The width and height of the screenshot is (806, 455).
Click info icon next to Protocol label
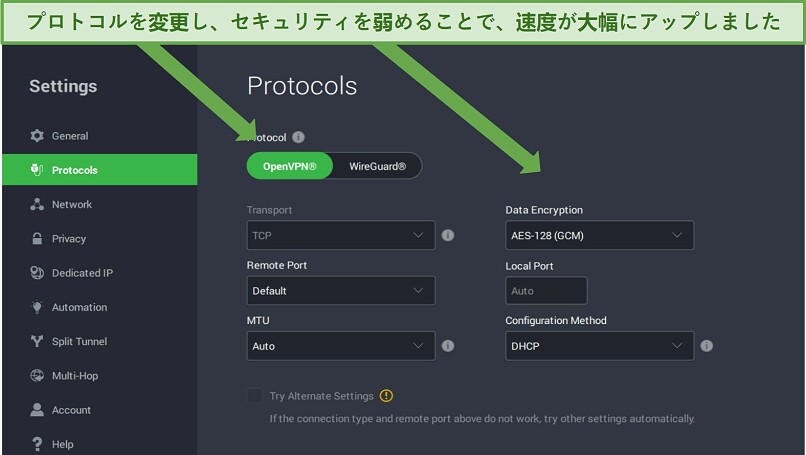click(x=299, y=137)
